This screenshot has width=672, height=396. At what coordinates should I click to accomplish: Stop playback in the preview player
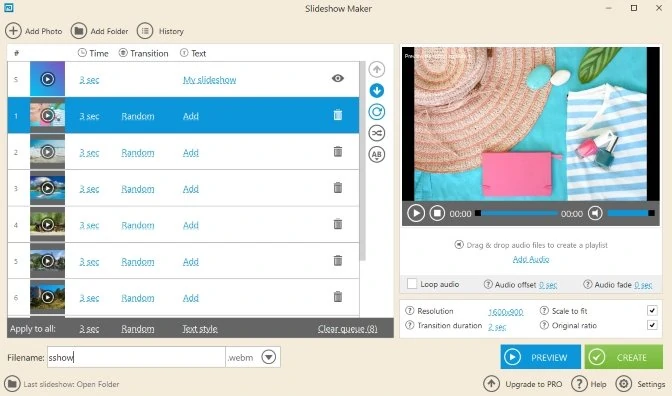click(437, 213)
